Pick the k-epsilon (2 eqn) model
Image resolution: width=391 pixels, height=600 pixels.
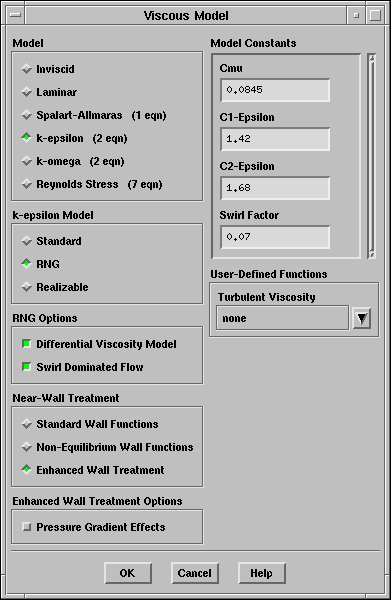pyautogui.click(x=74, y=138)
